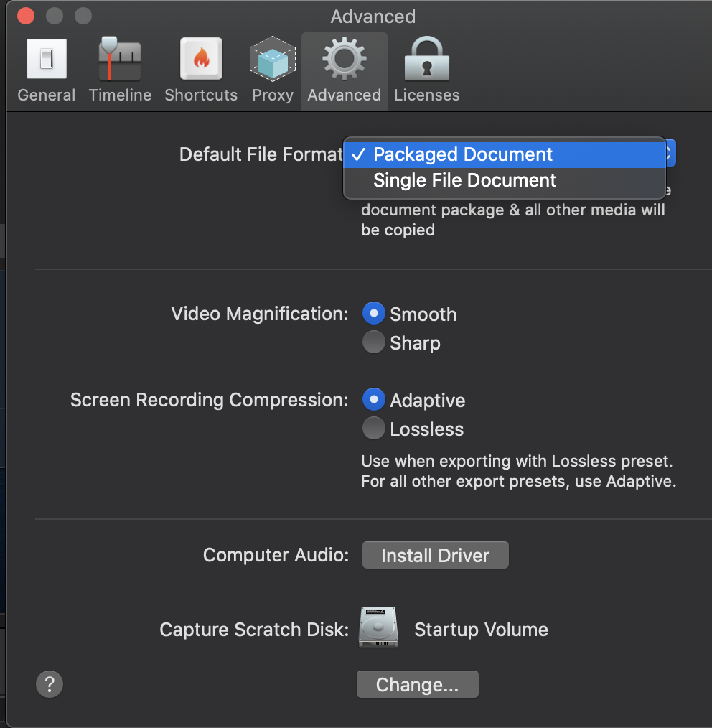
Task: Click the Startup Volume disk name
Action: (x=481, y=630)
